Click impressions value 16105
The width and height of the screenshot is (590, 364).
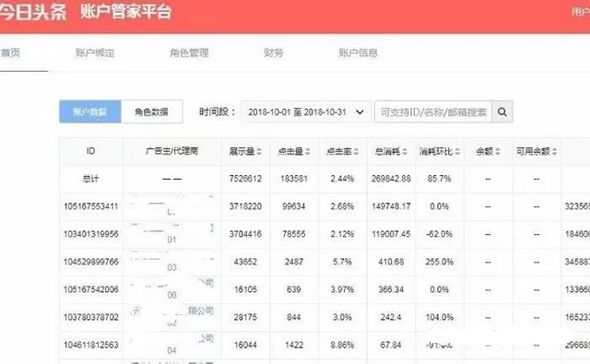(x=245, y=289)
